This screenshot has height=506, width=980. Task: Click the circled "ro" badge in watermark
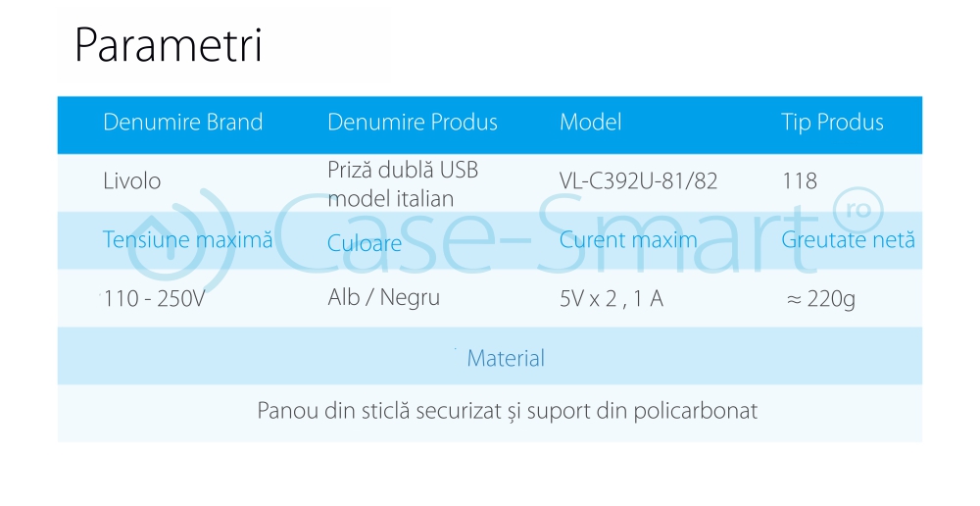(x=857, y=209)
